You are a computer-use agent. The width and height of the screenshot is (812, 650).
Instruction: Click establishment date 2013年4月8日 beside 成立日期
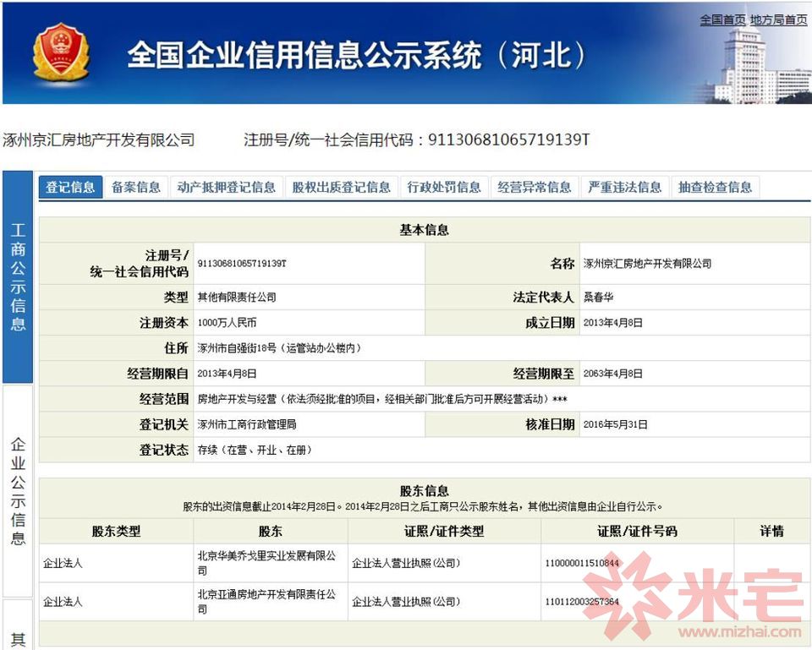click(612, 322)
